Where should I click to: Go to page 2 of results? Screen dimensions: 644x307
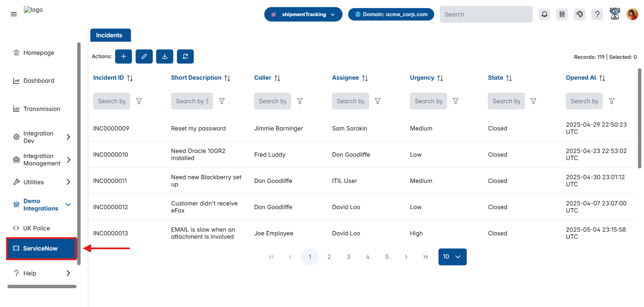click(x=329, y=257)
